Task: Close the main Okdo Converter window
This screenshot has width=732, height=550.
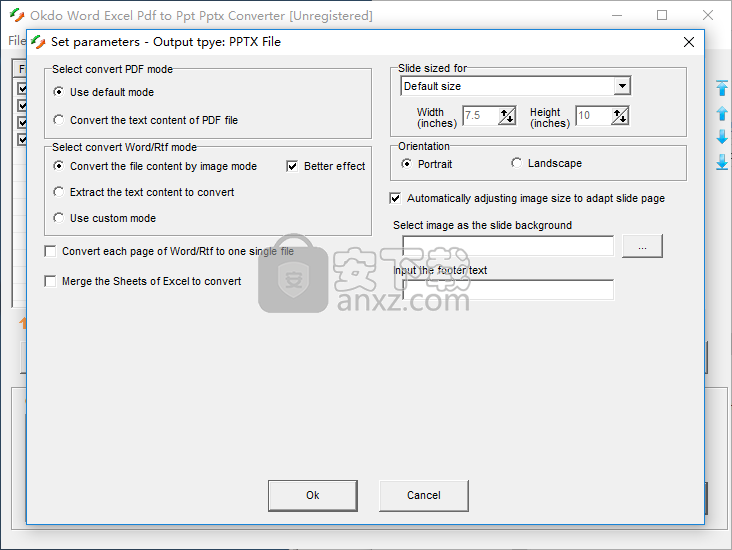Action: pos(708,15)
